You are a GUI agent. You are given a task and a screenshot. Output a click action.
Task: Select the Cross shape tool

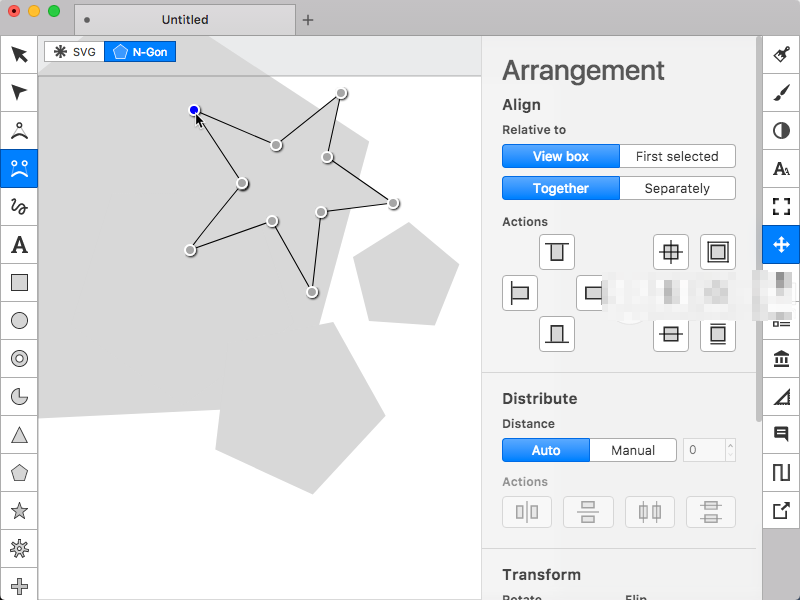pos(19,585)
